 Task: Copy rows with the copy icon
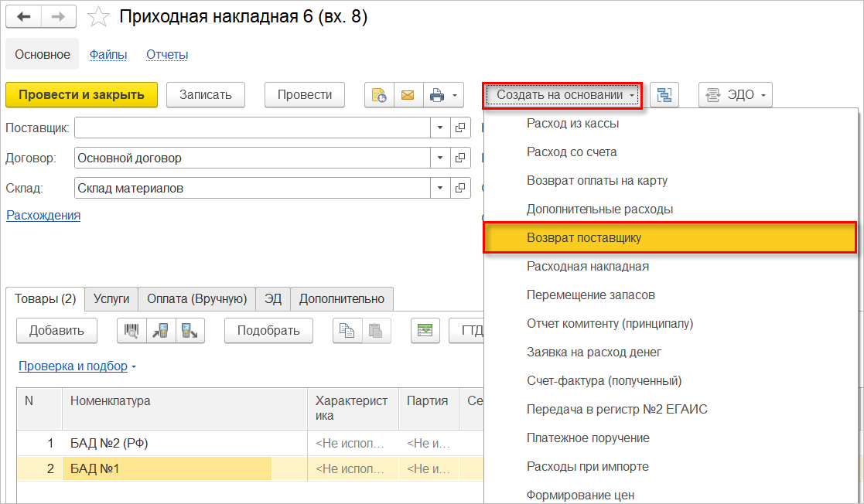pos(347,331)
